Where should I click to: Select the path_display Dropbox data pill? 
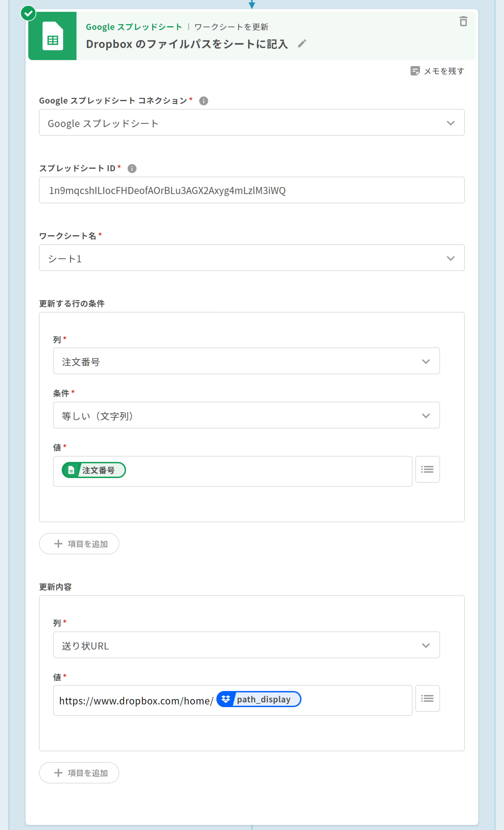(258, 699)
